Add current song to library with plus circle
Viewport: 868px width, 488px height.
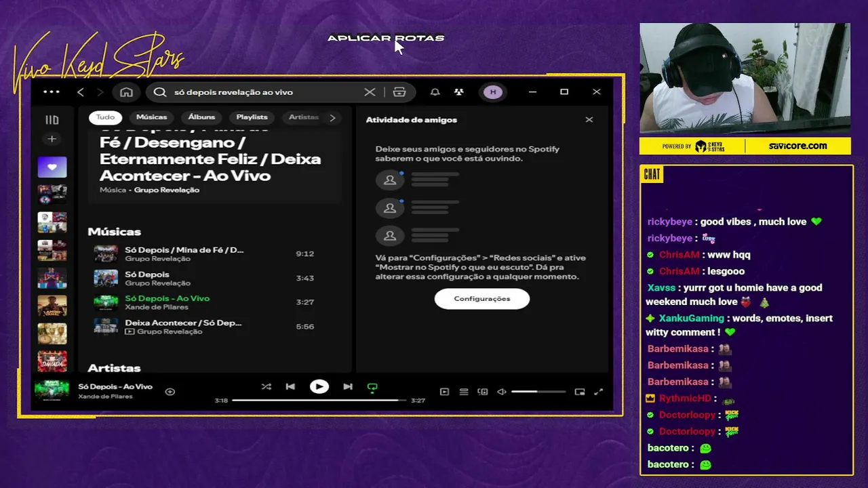pyautogui.click(x=170, y=391)
